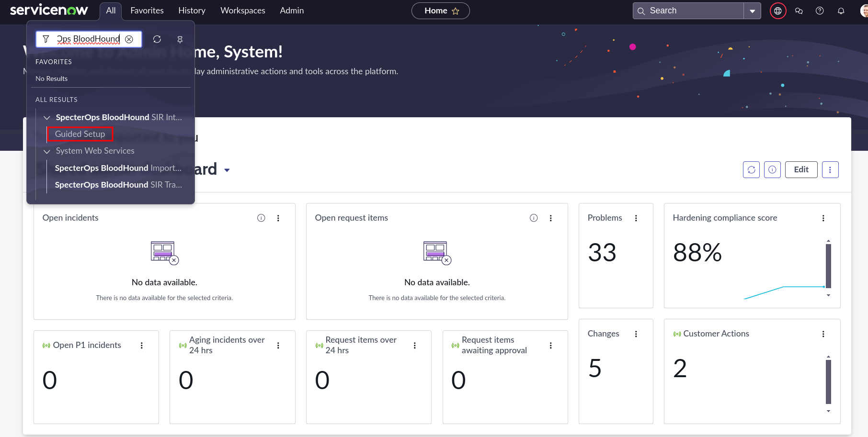The image size is (868, 437).
Task: Click the navigator filter text box
Action: (88, 39)
